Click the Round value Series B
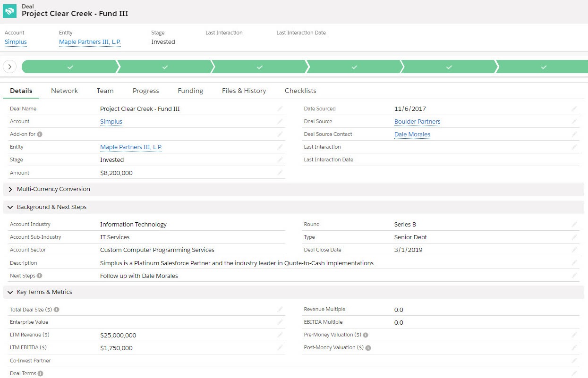Image resolution: width=588 pixels, height=378 pixels. coord(405,225)
